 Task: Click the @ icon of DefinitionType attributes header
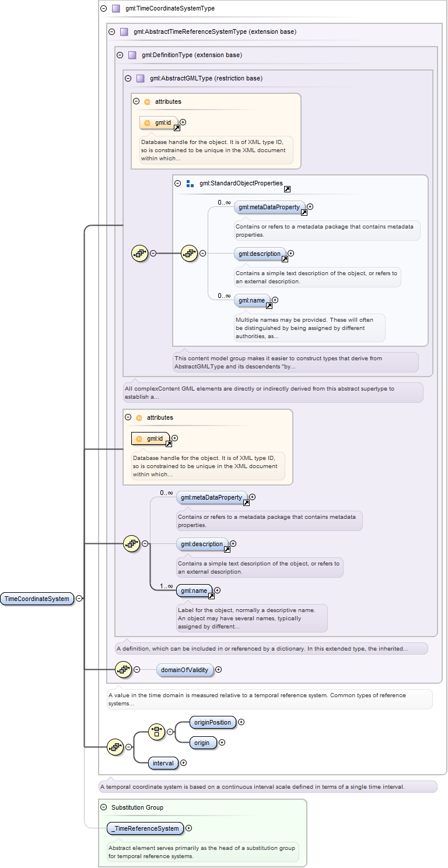point(139,417)
